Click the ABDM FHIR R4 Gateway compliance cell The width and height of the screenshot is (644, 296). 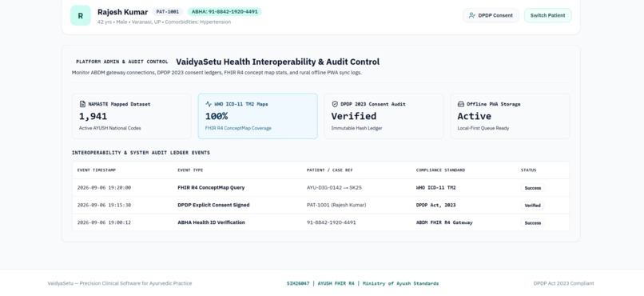pos(444,222)
